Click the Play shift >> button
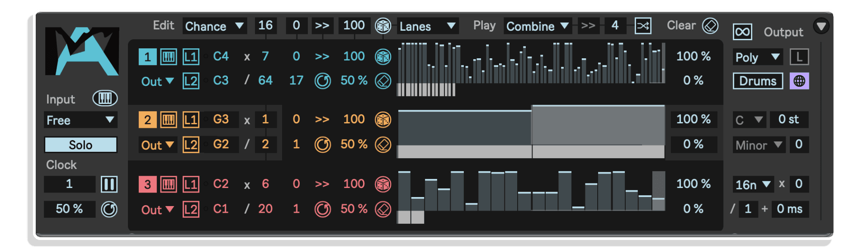This screenshot has width=868, height=249. click(x=588, y=26)
